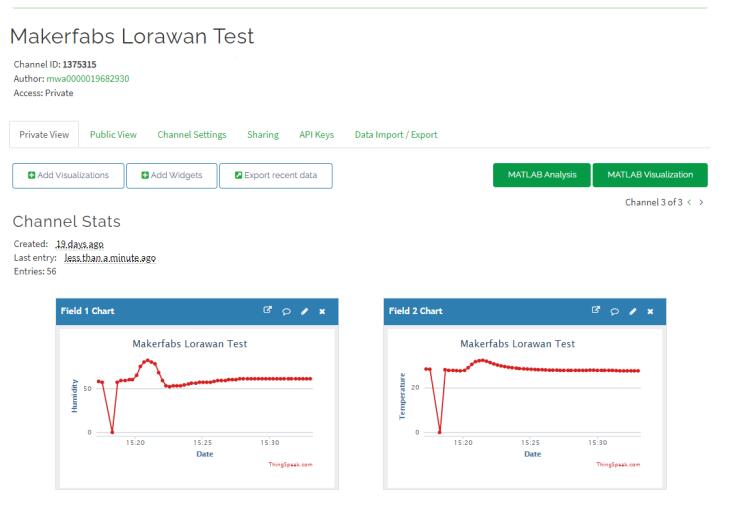Open comments icon on Field 1 Chart
The width and height of the screenshot is (743, 509).
point(286,311)
